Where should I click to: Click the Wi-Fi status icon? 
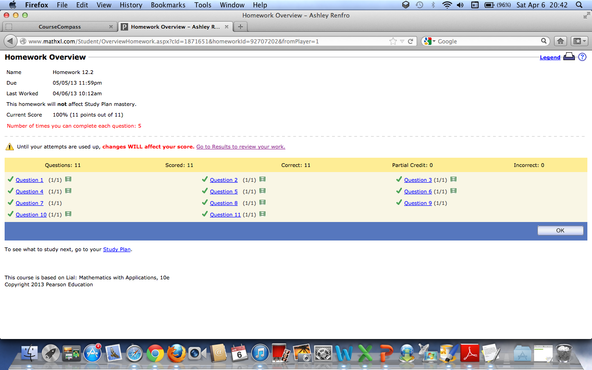click(447, 5)
